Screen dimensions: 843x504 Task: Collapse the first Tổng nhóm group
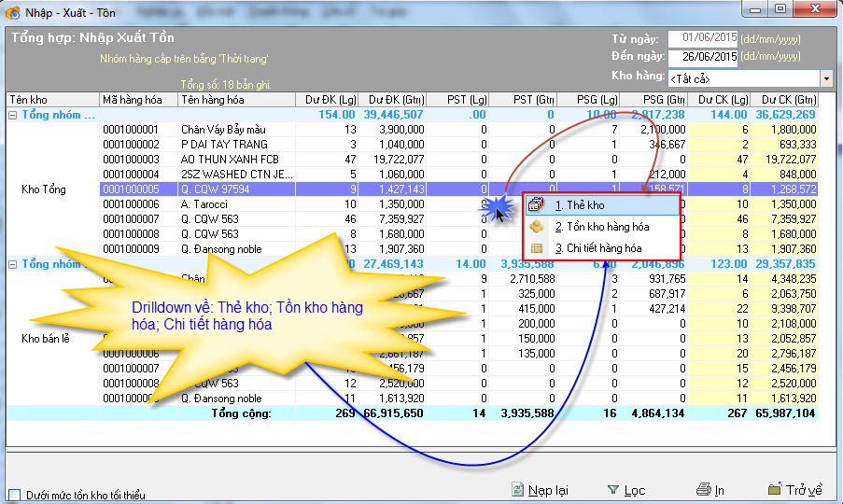(13, 115)
